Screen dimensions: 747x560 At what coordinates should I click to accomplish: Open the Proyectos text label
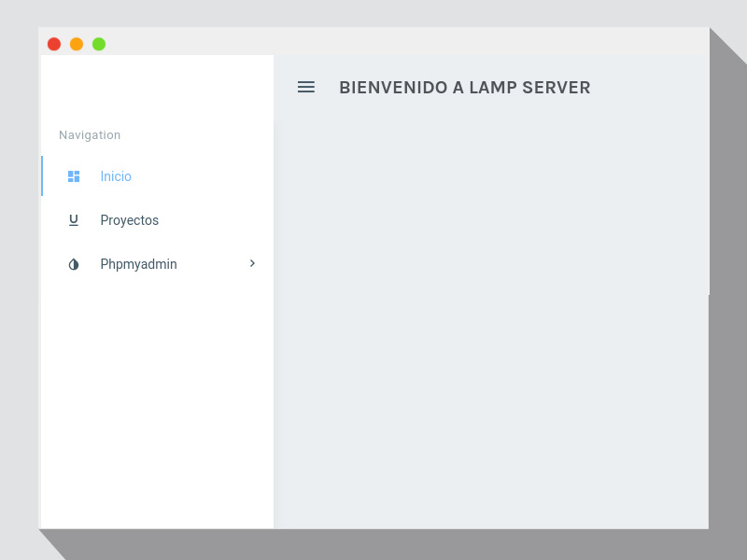(x=130, y=220)
